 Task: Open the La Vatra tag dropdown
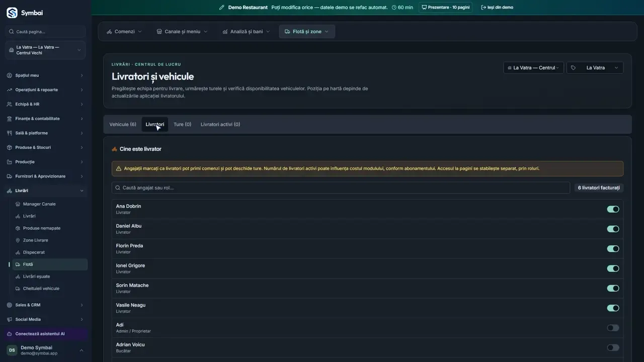(x=595, y=68)
